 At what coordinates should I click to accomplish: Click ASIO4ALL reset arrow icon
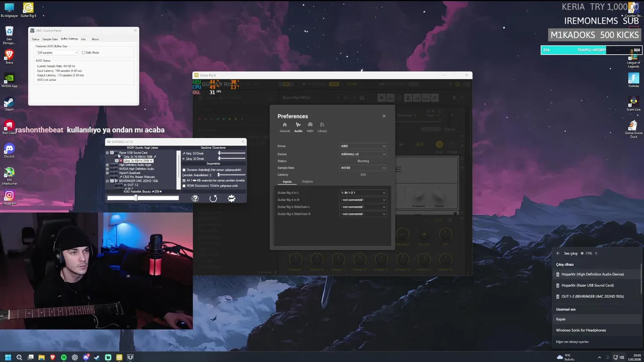pyautogui.click(x=213, y=198)
